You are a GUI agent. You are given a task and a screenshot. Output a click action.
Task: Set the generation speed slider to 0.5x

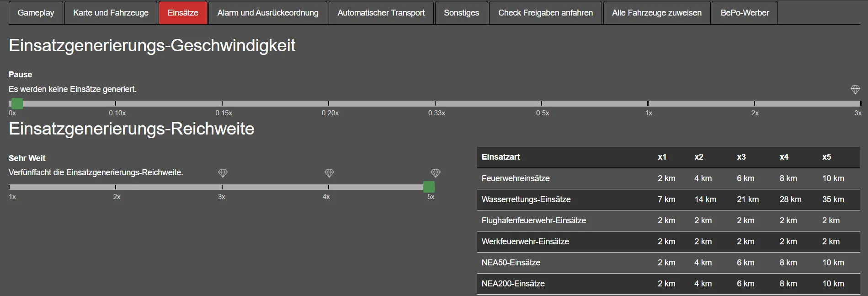[541, 104]
